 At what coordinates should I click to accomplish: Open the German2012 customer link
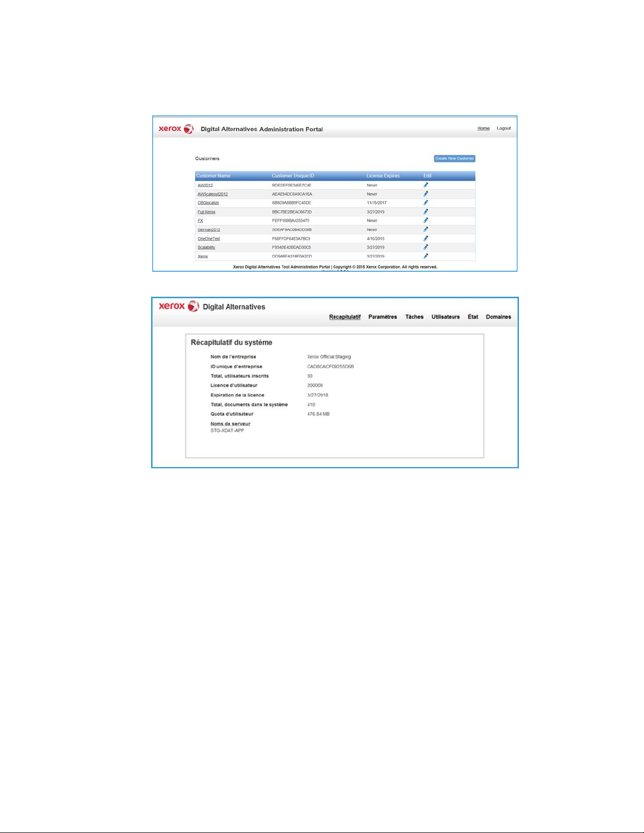pyautogui.click(x=209, y=230)
